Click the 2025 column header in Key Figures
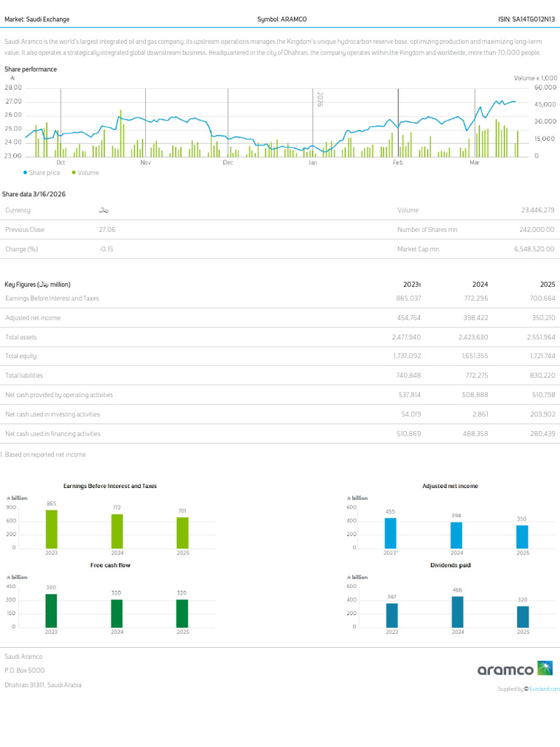 coord(548,285)
